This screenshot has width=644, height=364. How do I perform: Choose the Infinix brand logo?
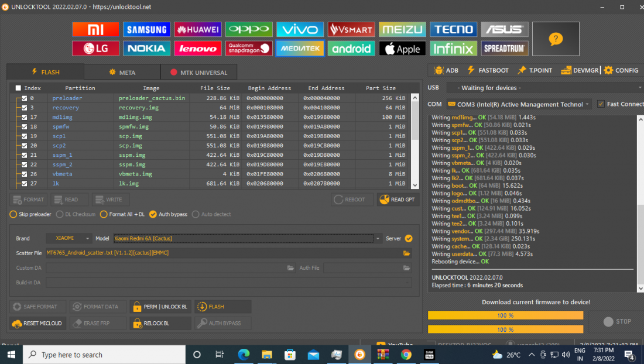[453, 49]
